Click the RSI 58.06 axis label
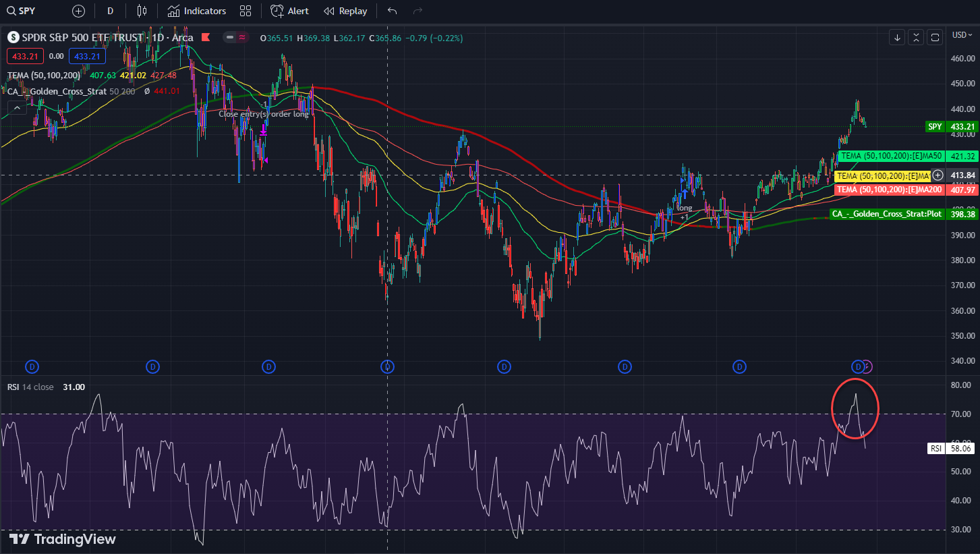 point(952,448)
